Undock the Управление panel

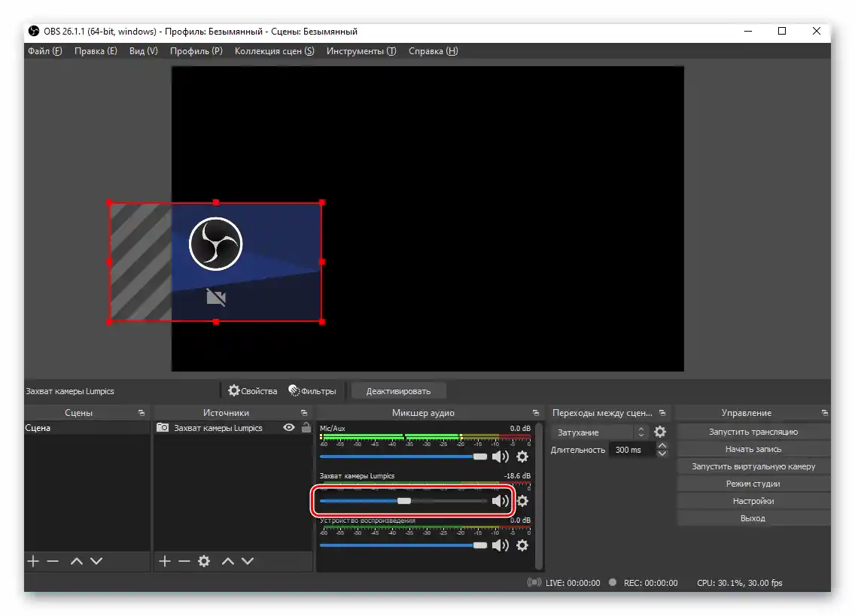824,413
